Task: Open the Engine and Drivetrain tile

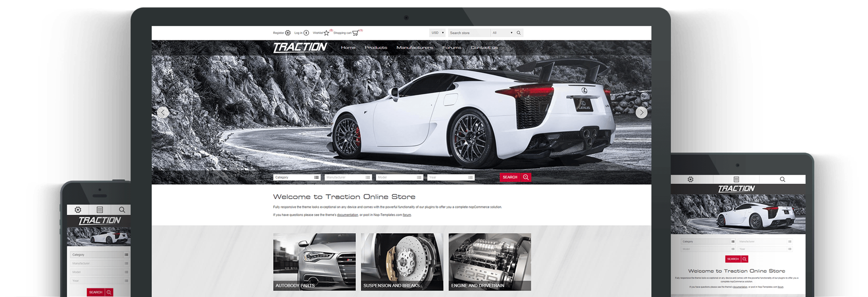Action: (x=490, y=262)
